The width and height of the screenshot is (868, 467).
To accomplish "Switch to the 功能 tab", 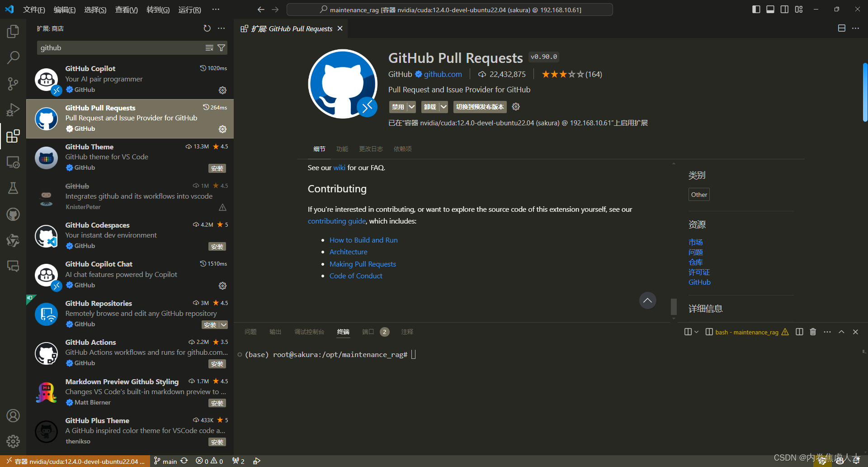I will coord(342,149).
